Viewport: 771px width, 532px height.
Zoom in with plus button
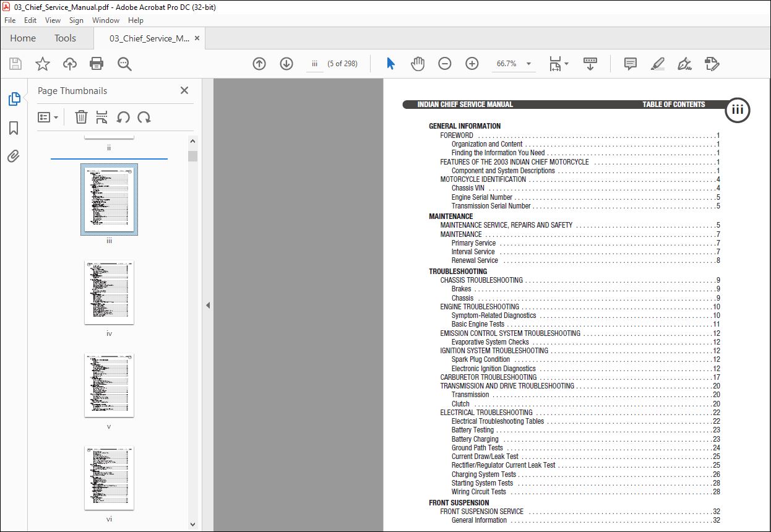tap(472, 64)
